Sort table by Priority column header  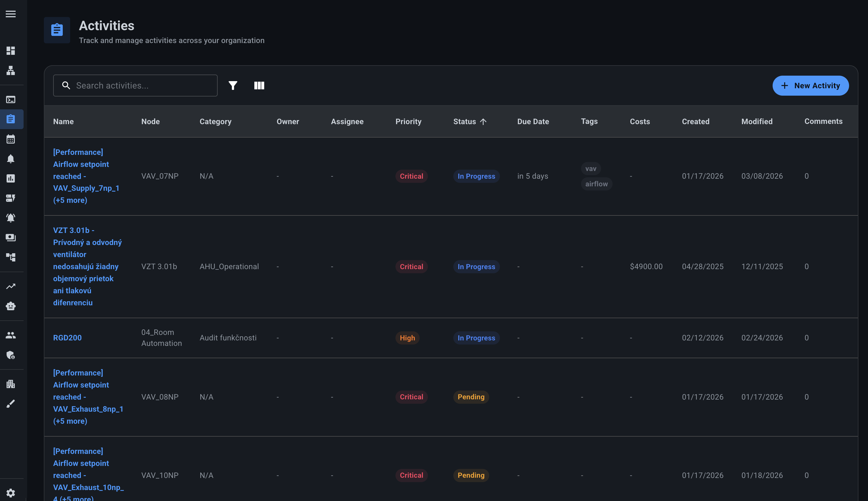408,121
